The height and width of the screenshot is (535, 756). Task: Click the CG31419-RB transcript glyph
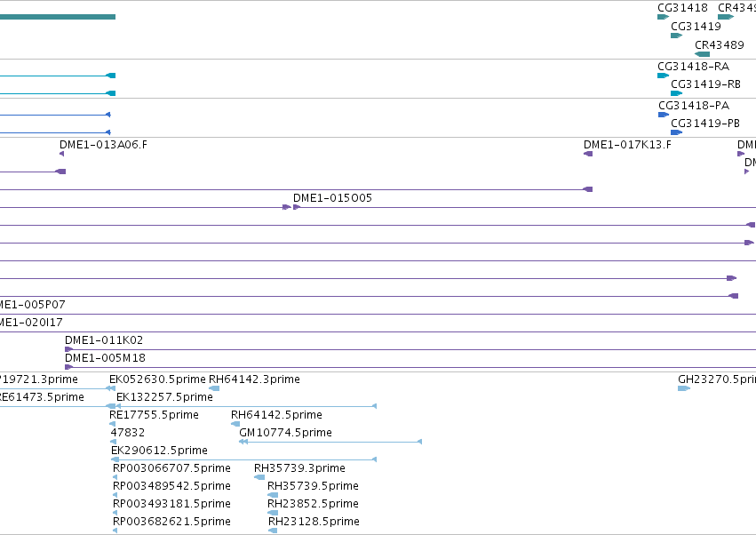(x=676, y=93)
